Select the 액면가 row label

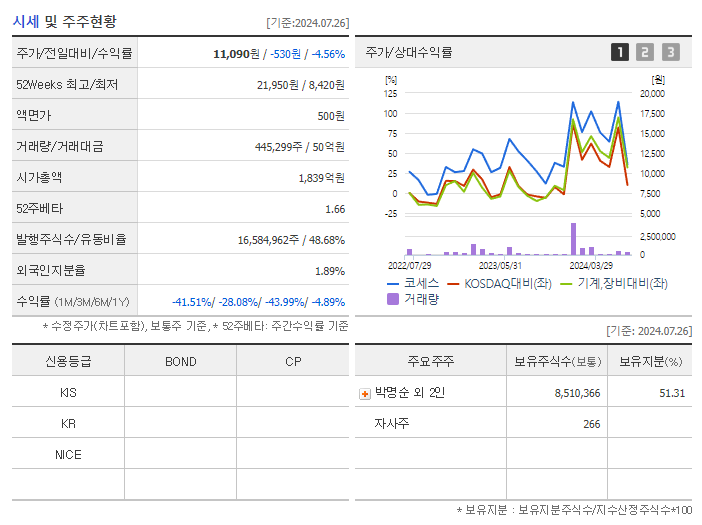[34, 115]
